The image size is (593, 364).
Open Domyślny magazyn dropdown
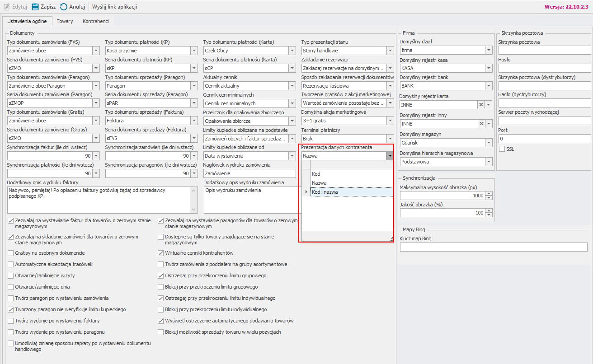click(x=488, y=143)
